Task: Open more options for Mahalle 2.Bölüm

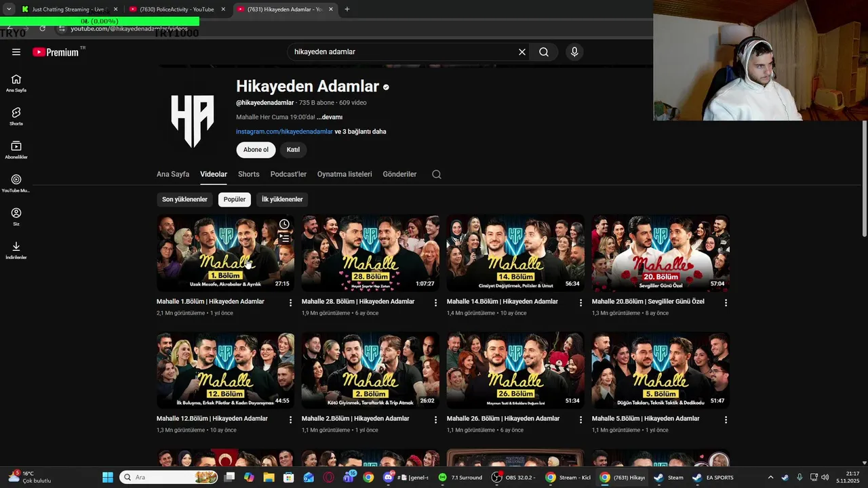Action: pos(435,420)
